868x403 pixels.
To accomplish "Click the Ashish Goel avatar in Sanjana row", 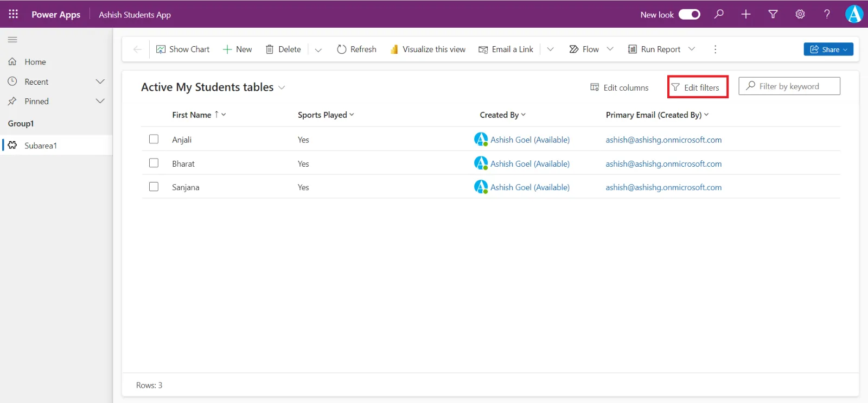I will pyautogui.click(x=481, y=187).
